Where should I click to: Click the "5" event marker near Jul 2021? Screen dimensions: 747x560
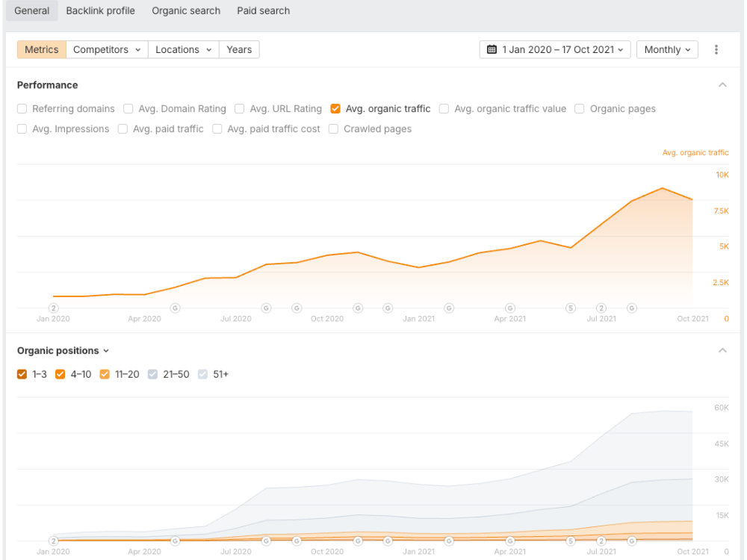point(570,308)
